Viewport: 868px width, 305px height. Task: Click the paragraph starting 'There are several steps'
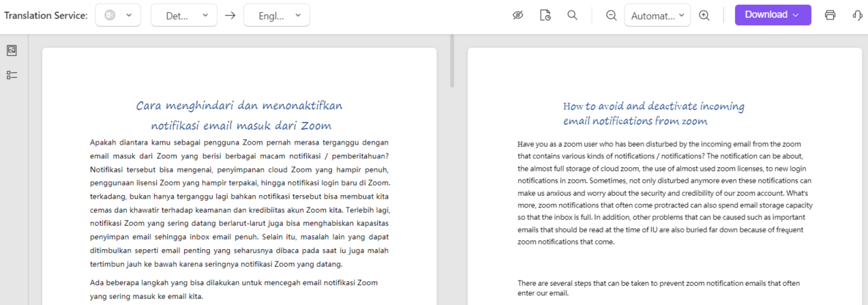click(659, 289)
